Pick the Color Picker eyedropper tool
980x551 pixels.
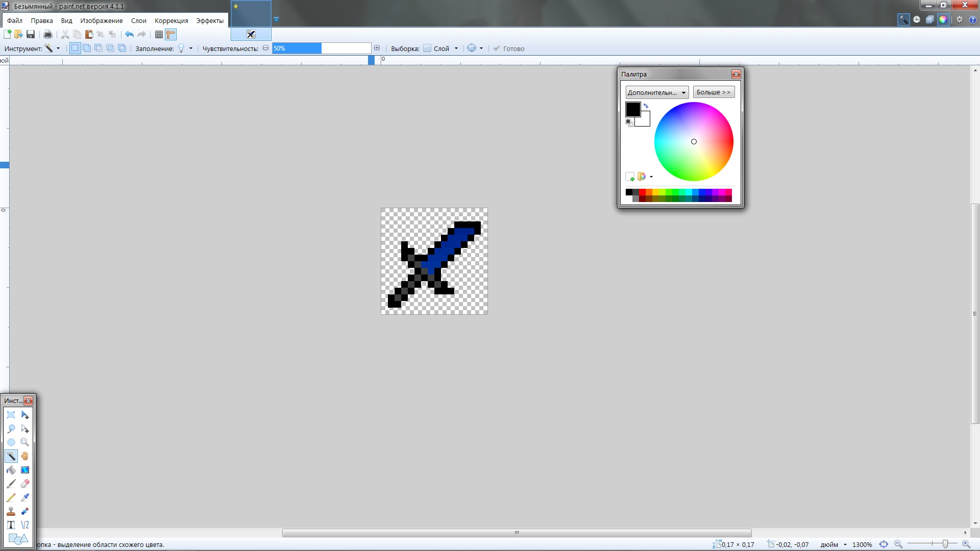tap(25, 497)
